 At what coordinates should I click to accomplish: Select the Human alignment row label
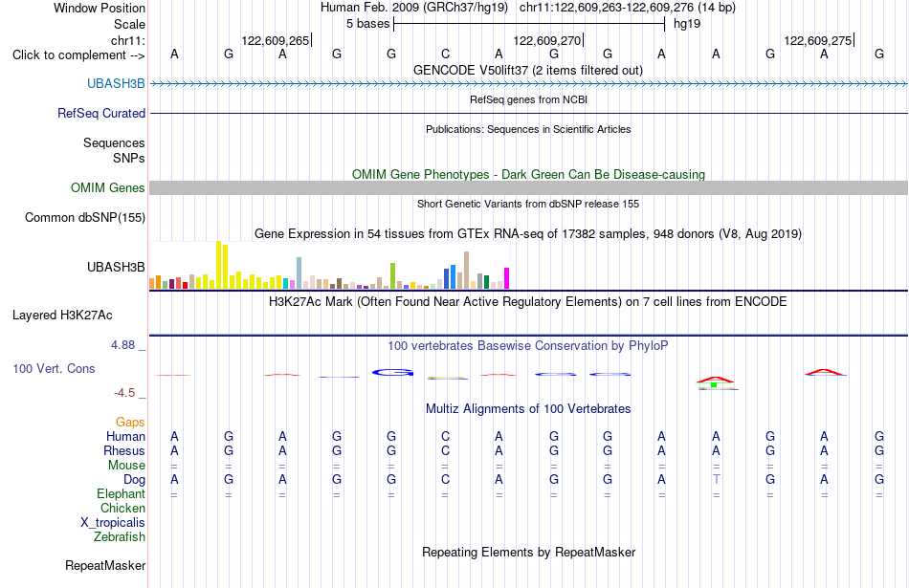(x=125, y=436)
